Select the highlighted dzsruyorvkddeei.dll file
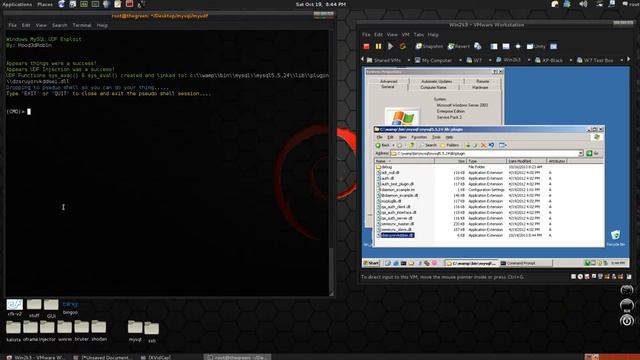The image size is (640, 360). pos(395,236)
